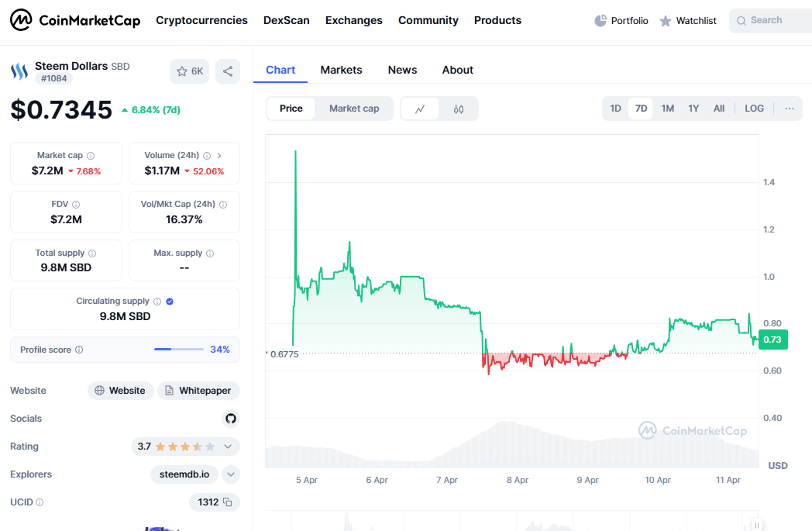Image resolution: width=812 pixels, height=531 pixels.
Task: Open the Portfolio pie chart icon
Action: (x=600, y=21)
